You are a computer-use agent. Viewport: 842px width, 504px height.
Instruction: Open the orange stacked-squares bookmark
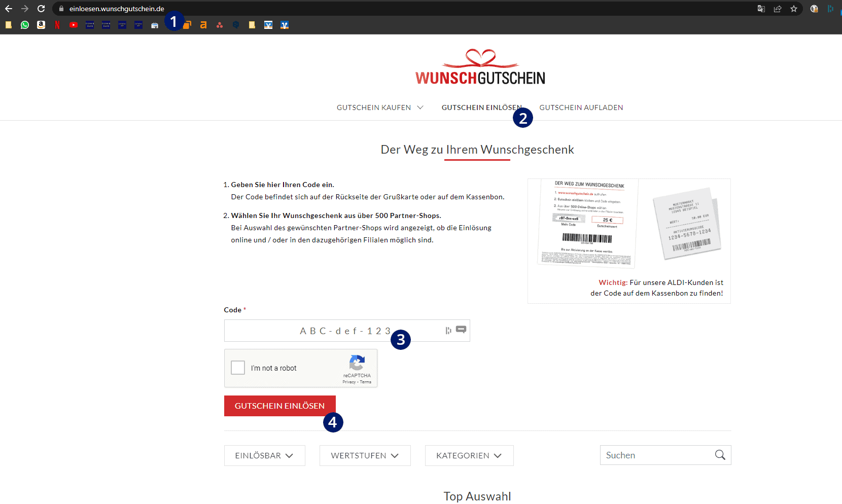187,25
